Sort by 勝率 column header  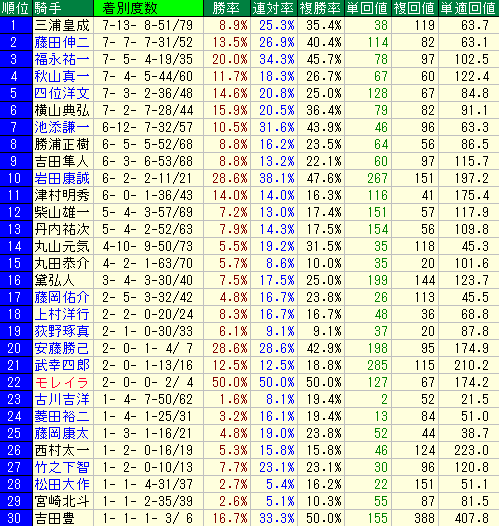point(227,8)
